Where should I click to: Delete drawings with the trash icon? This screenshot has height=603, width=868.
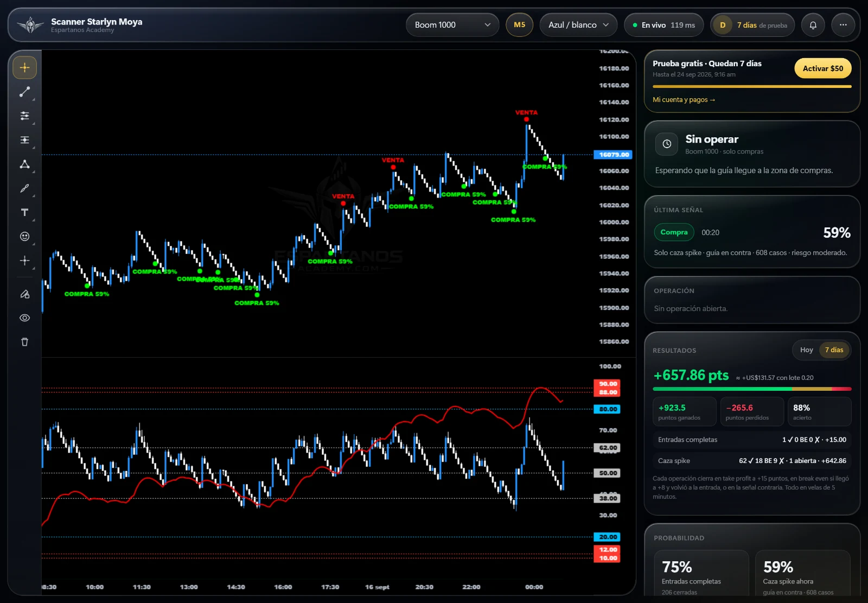pos(24,342)
